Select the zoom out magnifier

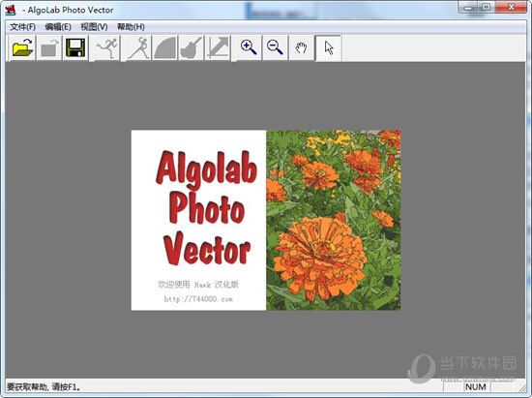(275, 47)
